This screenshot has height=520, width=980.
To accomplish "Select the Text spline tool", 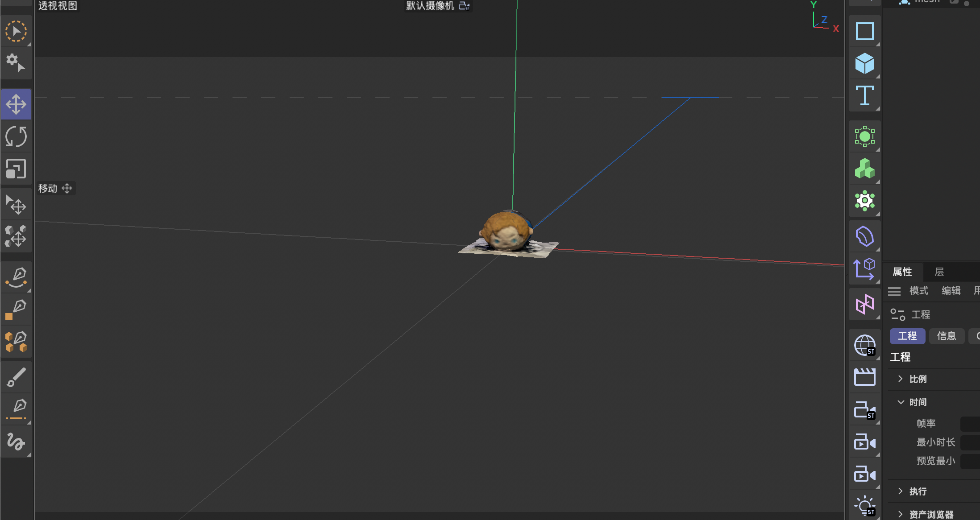I will click(864, 95).
